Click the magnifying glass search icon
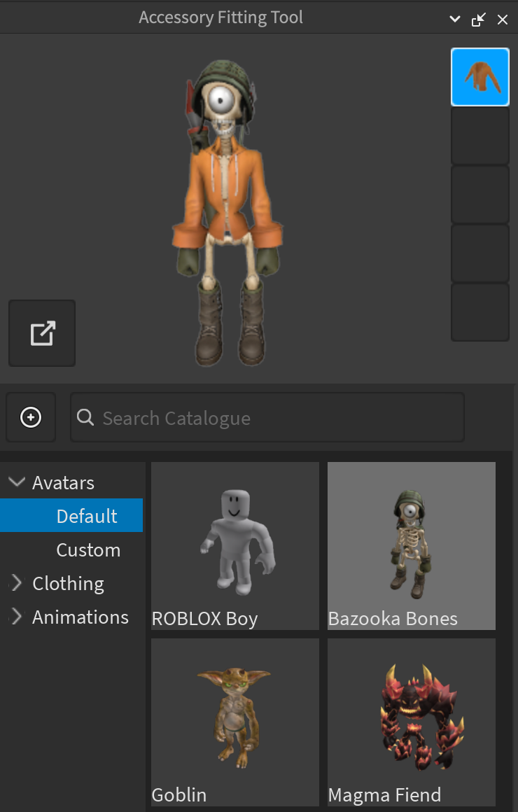The image size is (518, 812). pyautogui.click(x=85, y=418)
